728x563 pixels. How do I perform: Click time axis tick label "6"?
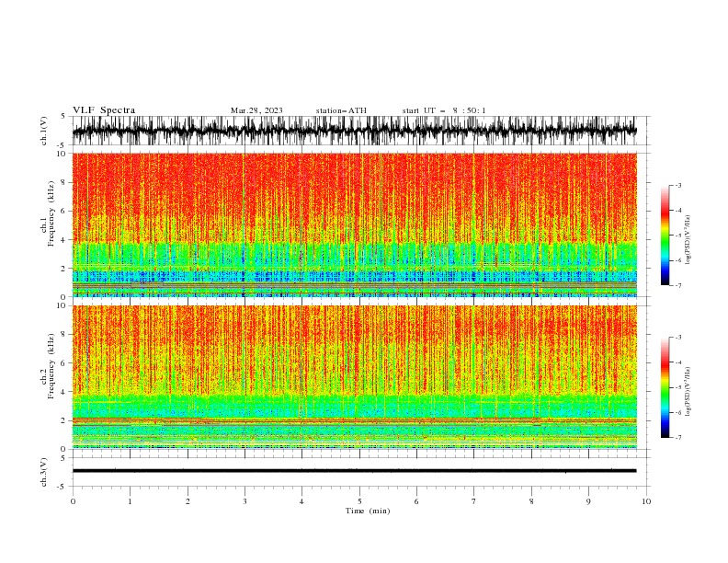point(416,501)
